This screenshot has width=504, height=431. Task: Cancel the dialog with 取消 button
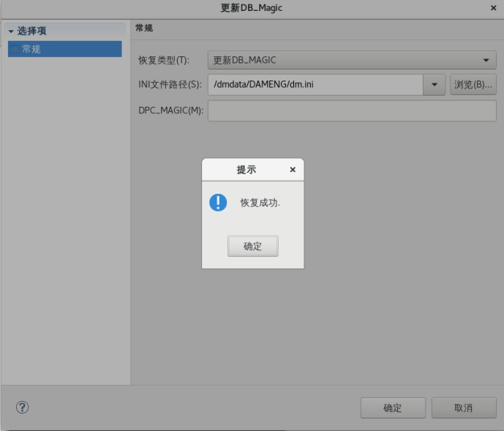pos(463,408)
